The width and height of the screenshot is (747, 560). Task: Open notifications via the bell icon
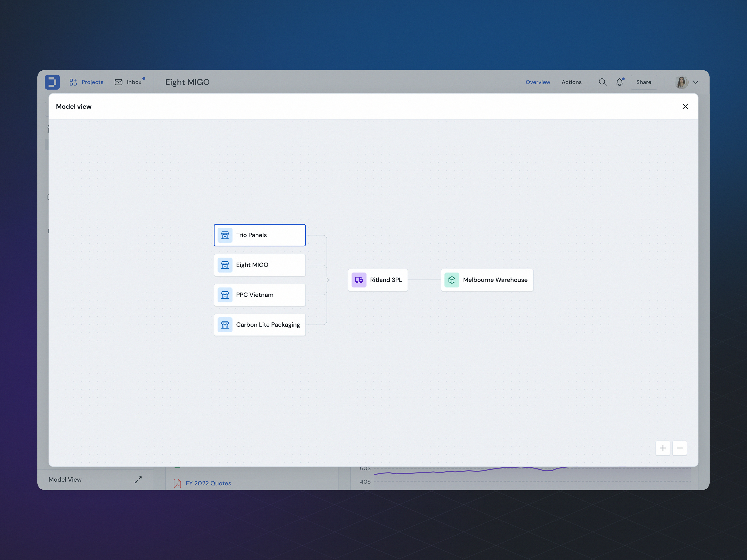[x=619, y=82]
